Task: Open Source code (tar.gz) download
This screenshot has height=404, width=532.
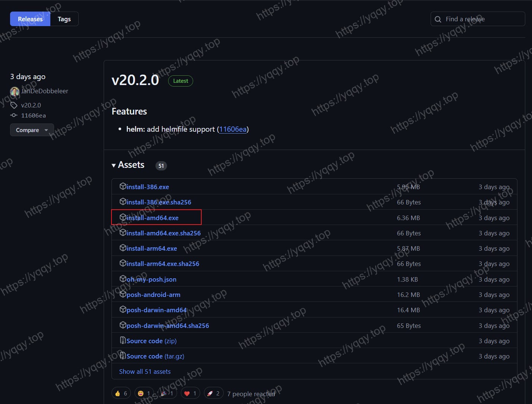Action: (155, 356)
